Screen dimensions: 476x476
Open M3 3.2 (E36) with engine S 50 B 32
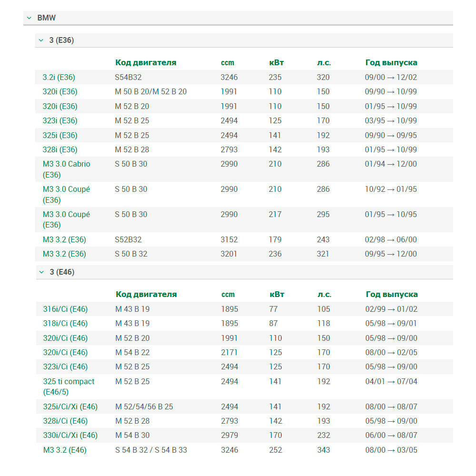pos(64,254)
